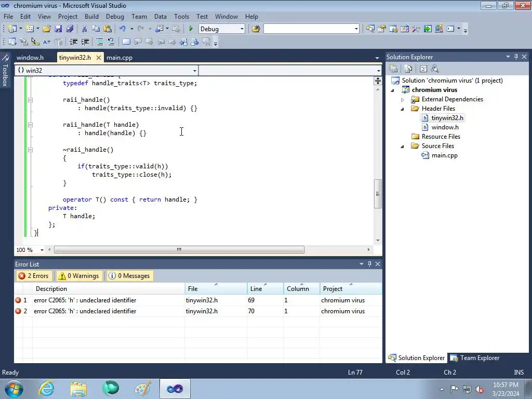Viewport: 532px width, 399px height.
Task: Open the Command Window toolbar icon
Action: coord(450,29)
